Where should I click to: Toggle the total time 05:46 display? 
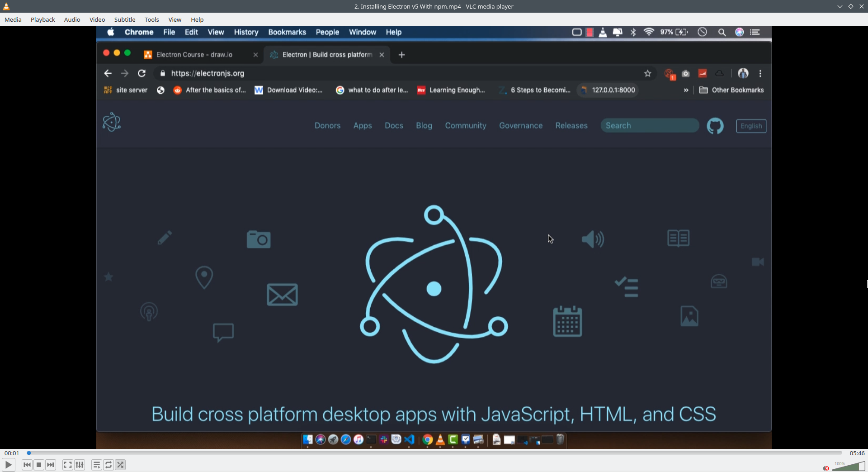coord(857,453)
